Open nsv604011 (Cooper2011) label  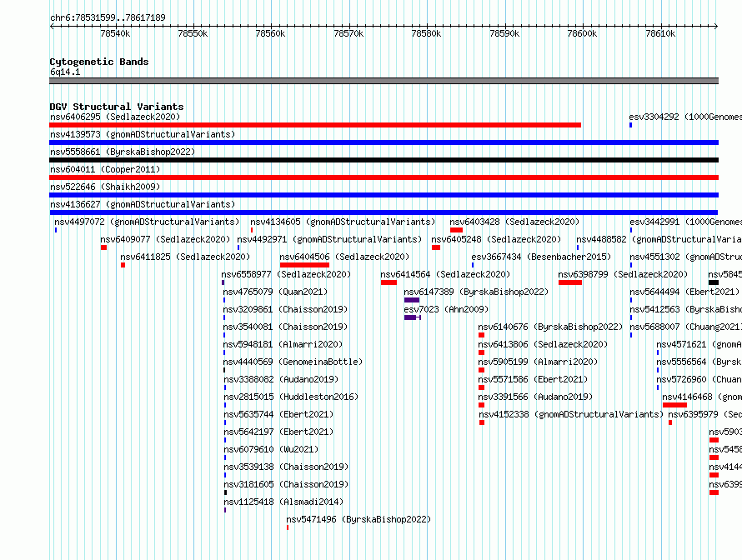105,169
